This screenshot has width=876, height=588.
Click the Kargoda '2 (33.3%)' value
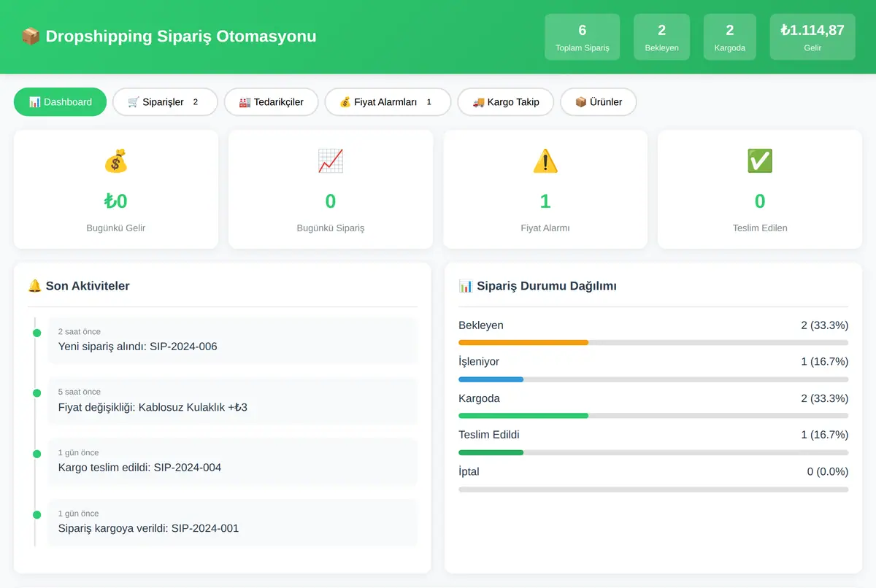pos(825,398)
